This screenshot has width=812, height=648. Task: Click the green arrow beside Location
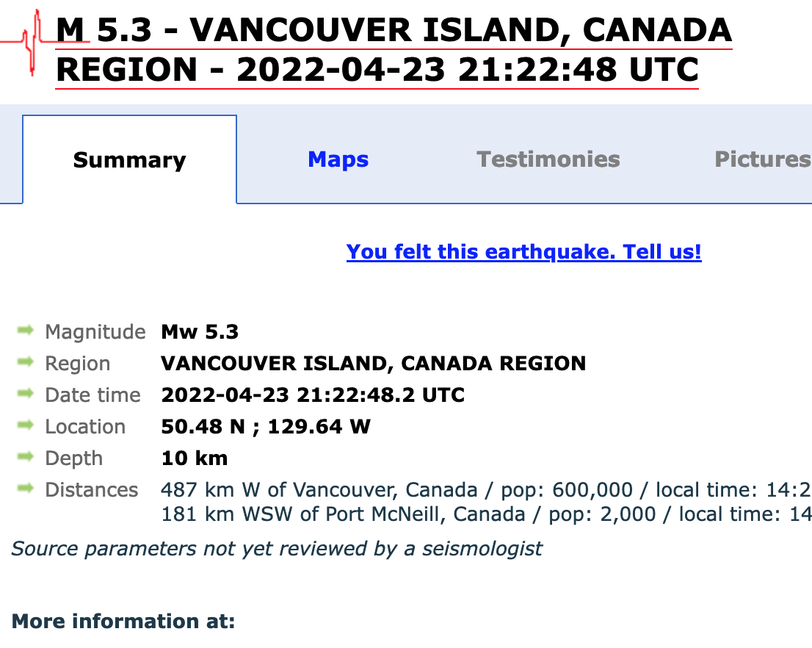click(26, 426)
